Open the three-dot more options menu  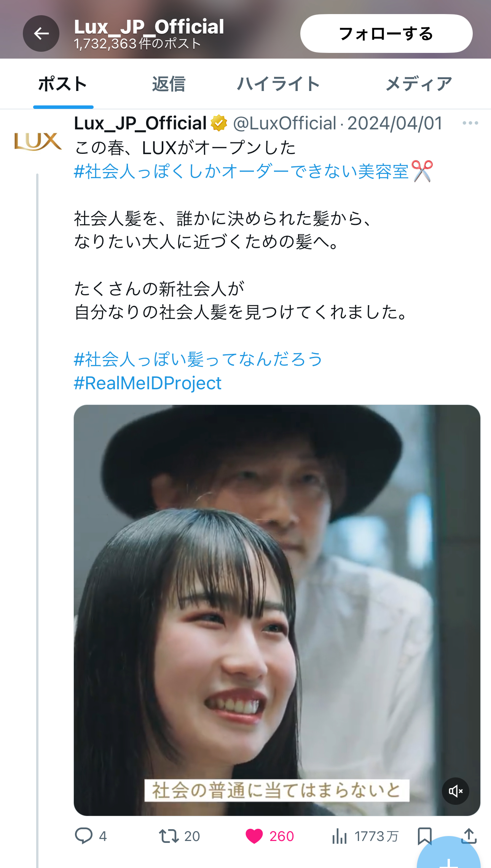[470, 123]
